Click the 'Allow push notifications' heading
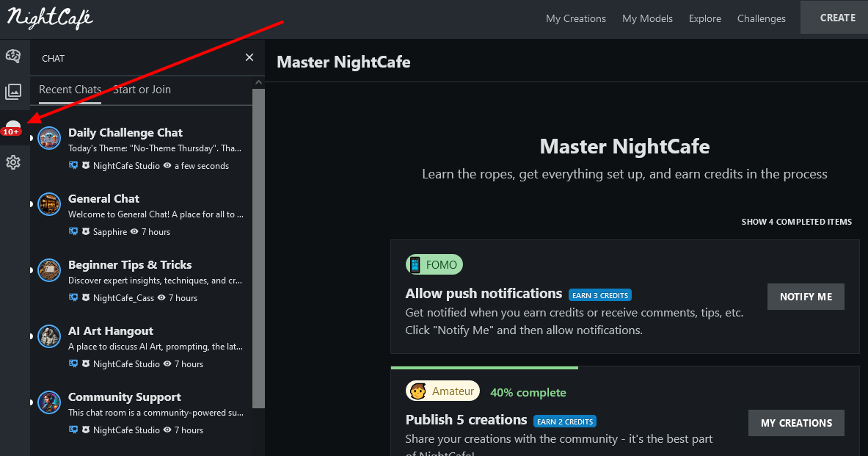This screenshot has width=868, height=456. pos(484,293)
